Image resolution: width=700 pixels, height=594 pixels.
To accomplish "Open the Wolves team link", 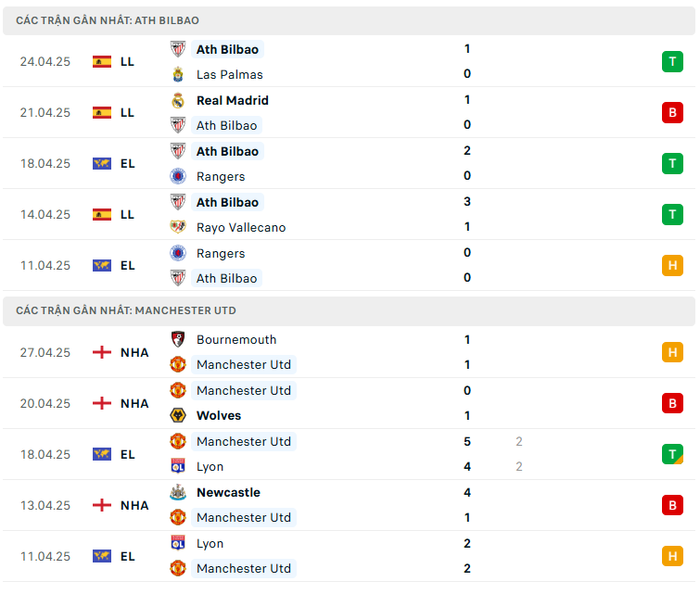I will tap(219, 415).
